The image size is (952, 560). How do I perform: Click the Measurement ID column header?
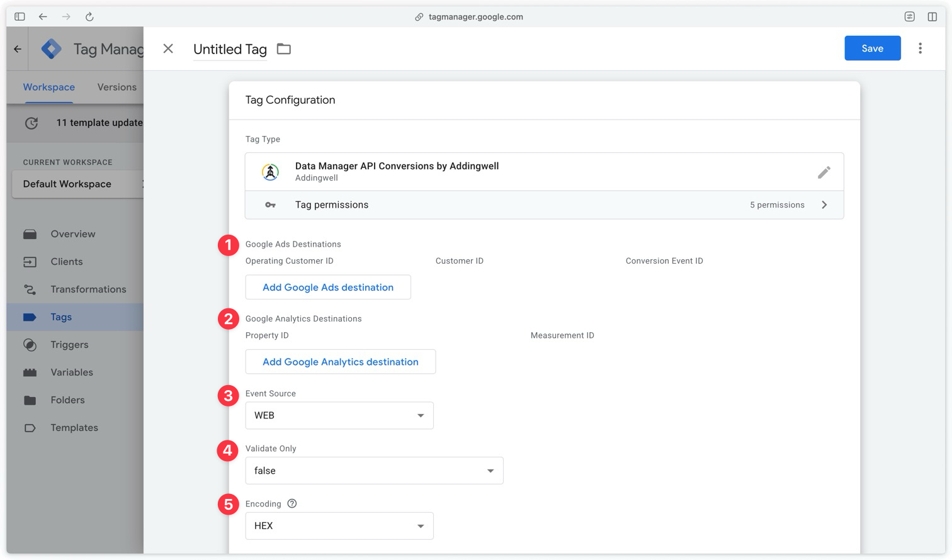click(x=562, y=335)
